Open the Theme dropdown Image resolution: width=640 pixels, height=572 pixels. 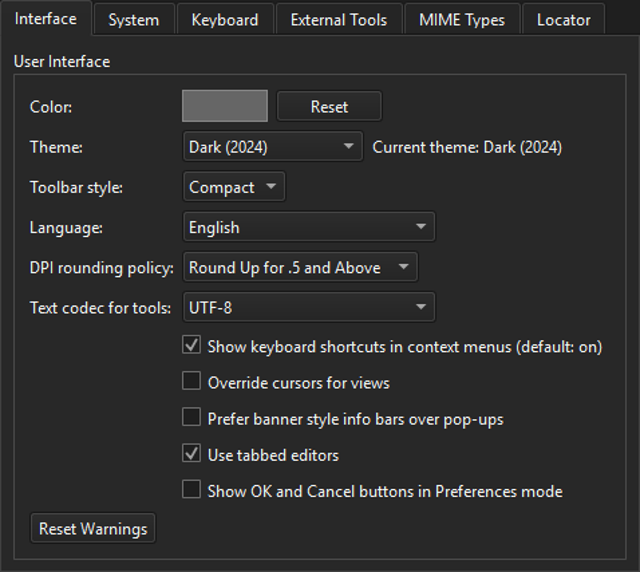click(273, 147)
